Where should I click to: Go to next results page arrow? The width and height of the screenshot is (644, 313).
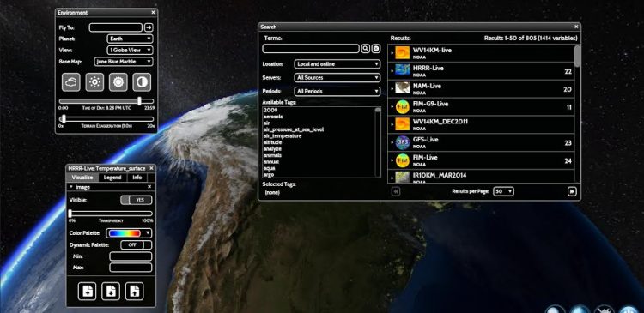point(572,191)
